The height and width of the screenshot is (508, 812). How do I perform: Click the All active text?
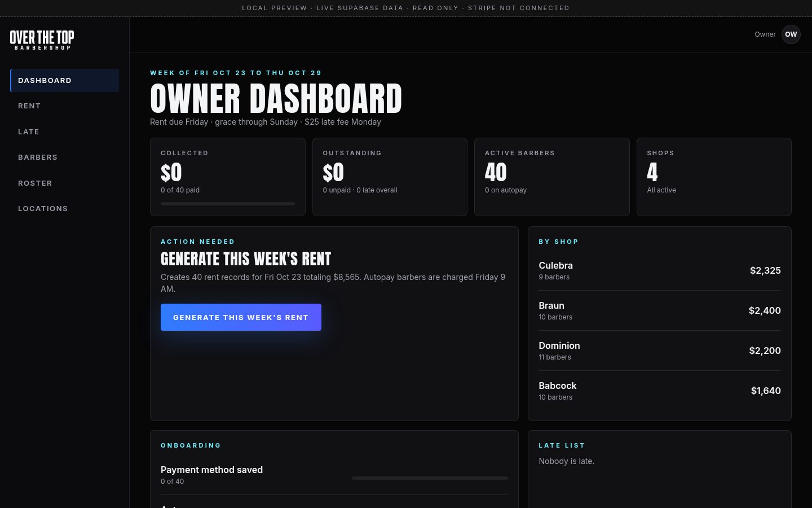(x=661, y=190)
